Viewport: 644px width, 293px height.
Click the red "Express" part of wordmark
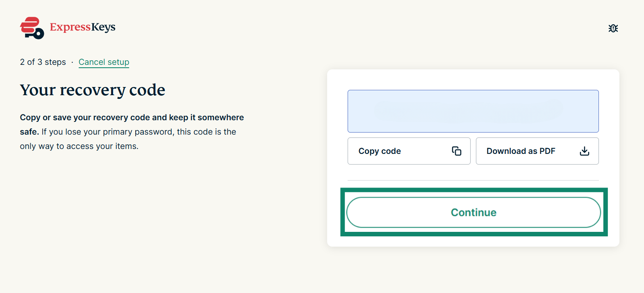click(70, 27)
